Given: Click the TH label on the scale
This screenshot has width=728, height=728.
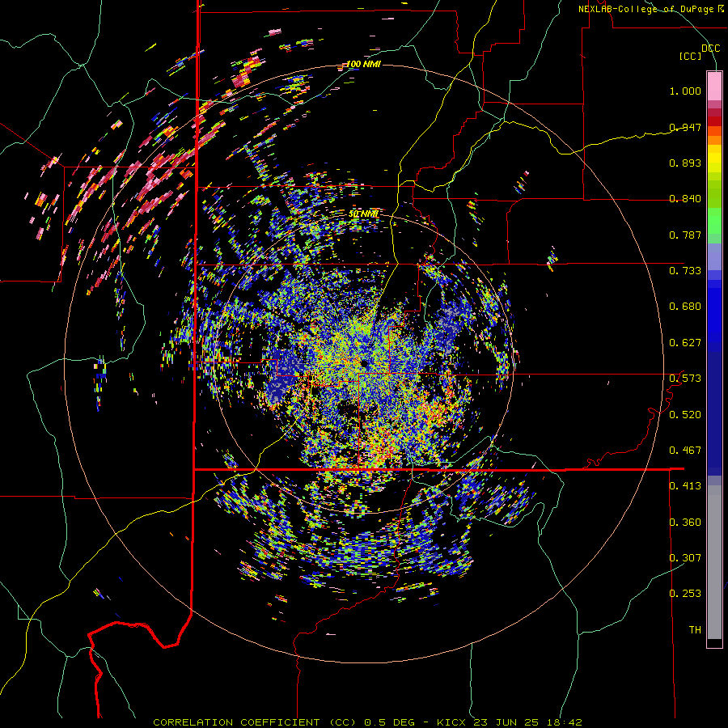Looking at the screenshot, I should 695,630.
